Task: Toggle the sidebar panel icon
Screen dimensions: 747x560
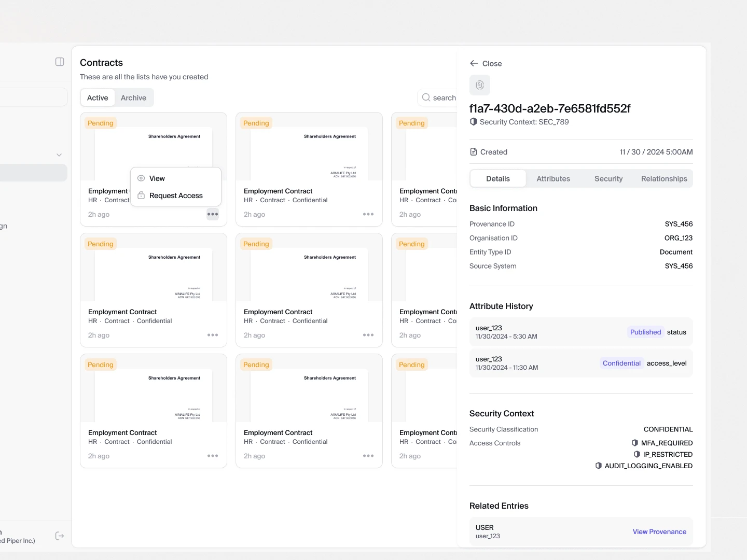Action: (60, 62)
